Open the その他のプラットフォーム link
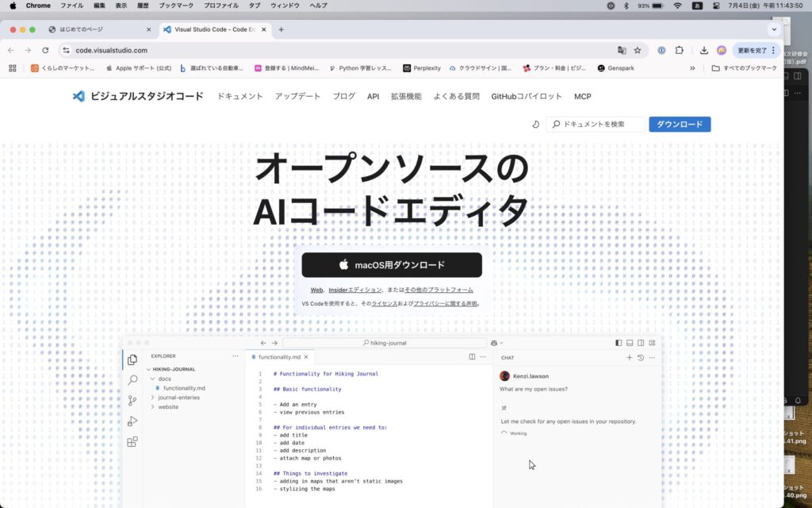 [439, 290]
